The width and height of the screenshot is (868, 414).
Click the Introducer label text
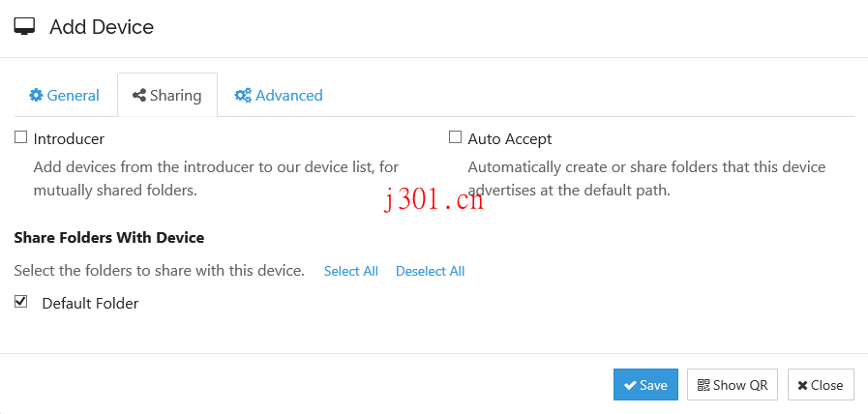[69, 139]
